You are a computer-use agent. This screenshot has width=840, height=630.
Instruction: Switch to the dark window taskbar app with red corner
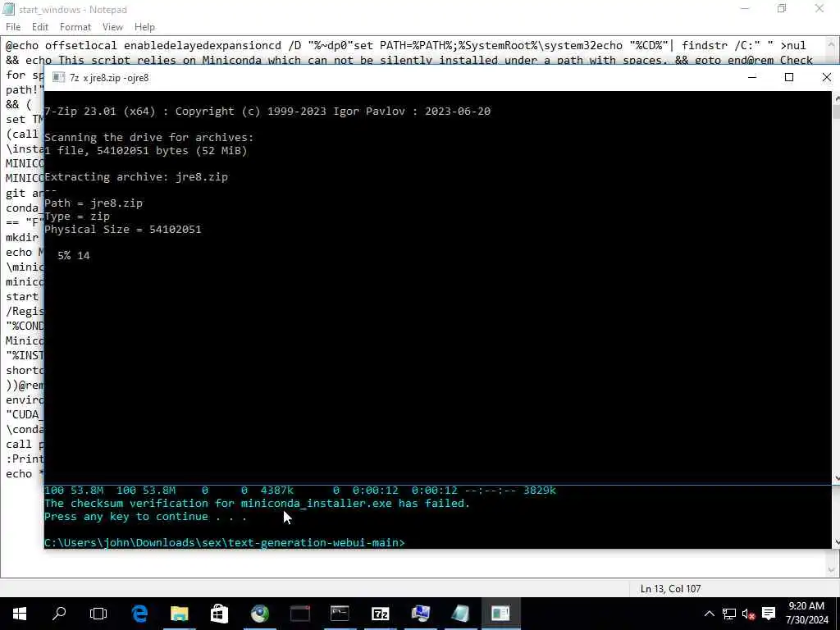(300, 614)
